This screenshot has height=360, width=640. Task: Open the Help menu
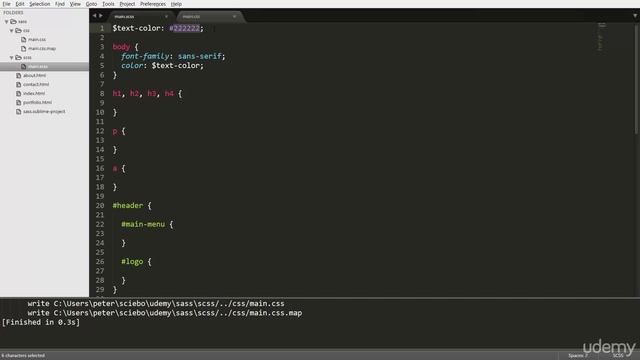[x=176, y=4]
